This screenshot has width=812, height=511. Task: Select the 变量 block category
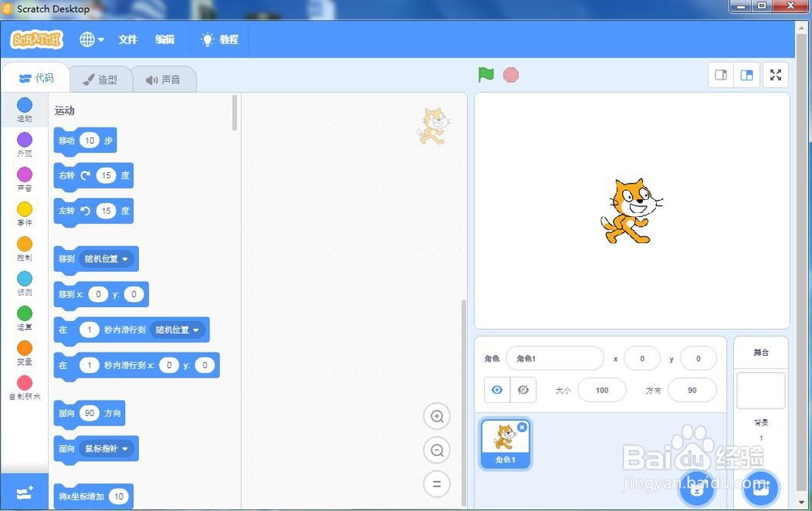(24, 353)
